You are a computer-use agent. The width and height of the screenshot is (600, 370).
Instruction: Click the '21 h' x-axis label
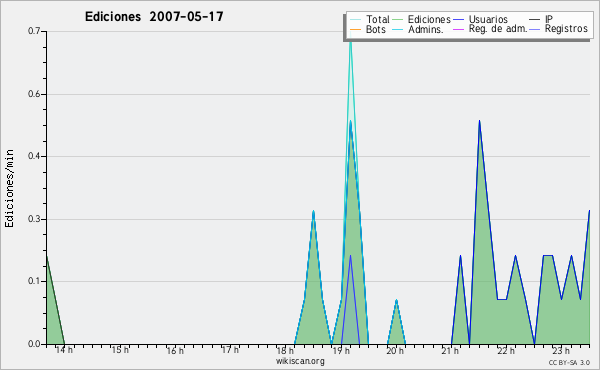click(450, 350)
